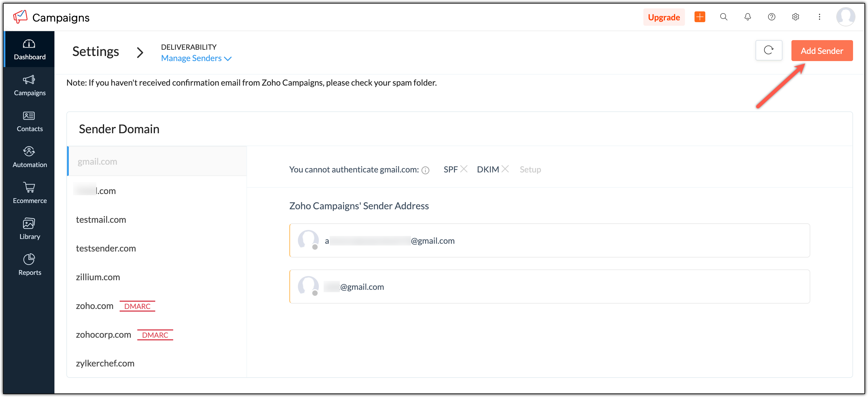Open the notifications bell
868x397 pixels.
(x=747, y=17)
